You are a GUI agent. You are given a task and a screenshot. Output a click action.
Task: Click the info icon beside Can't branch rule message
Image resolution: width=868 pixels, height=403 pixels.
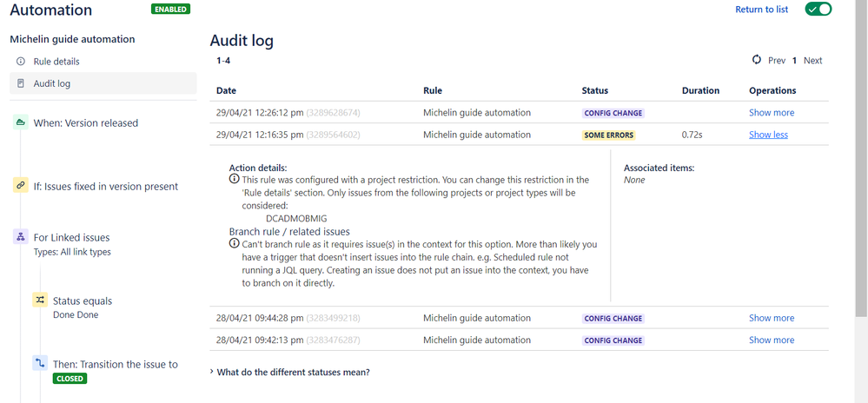click(235, 243)
